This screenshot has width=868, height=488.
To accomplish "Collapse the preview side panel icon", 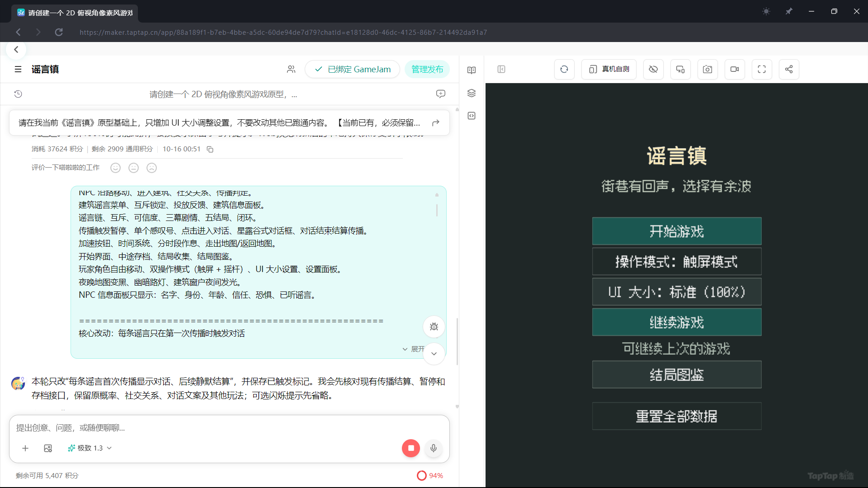I will click(501, 69).
